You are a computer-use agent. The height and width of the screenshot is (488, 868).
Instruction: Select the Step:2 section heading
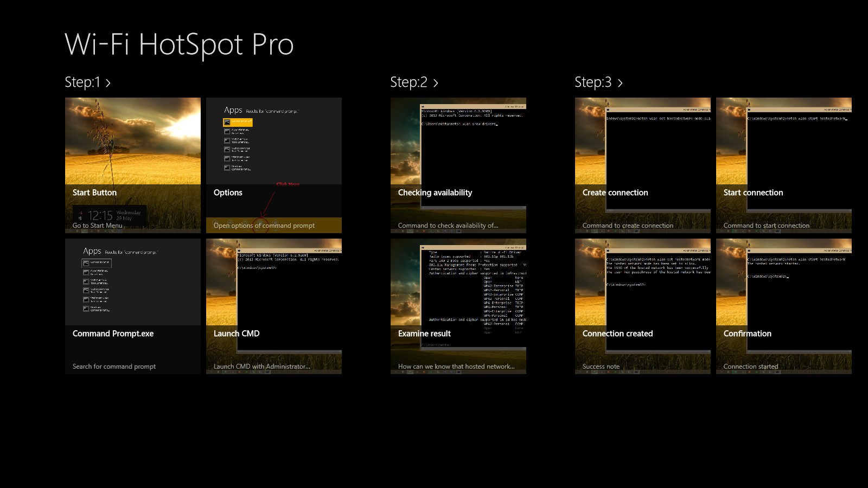410,82
